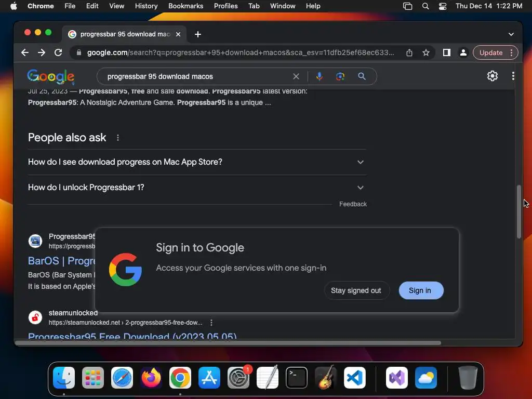Submit search with the magnifier icon

tap(362, 76)
